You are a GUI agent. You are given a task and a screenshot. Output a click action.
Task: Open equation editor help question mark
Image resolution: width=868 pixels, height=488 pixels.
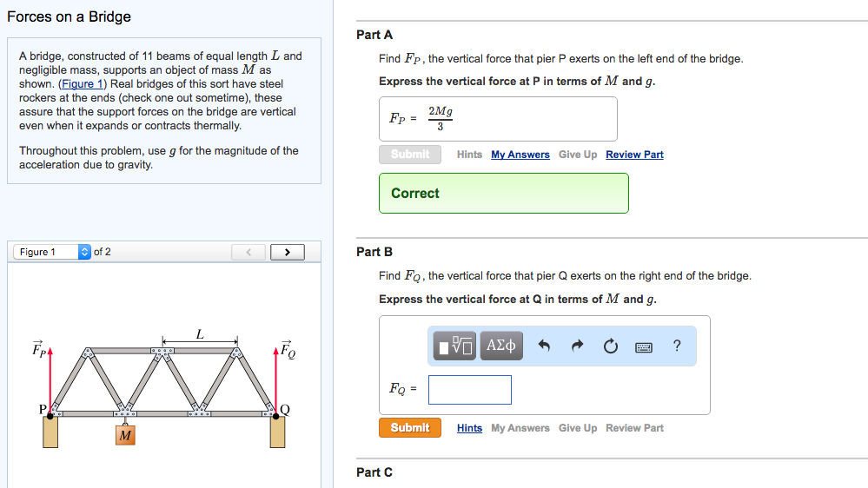678,346
